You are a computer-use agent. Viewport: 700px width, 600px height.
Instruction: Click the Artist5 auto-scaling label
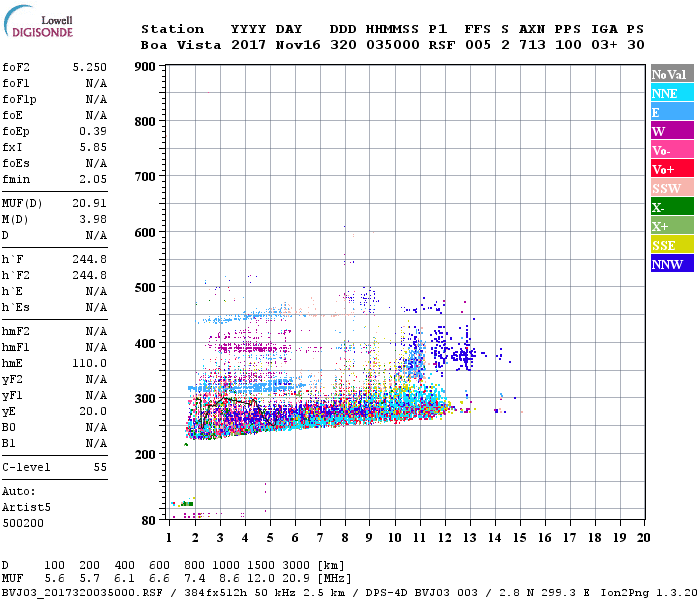point(26,508)
